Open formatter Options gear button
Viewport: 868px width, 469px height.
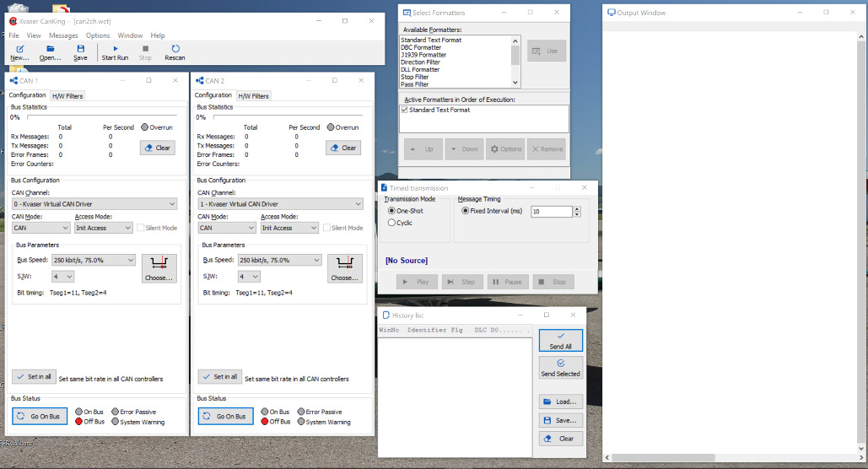(505, 149)
